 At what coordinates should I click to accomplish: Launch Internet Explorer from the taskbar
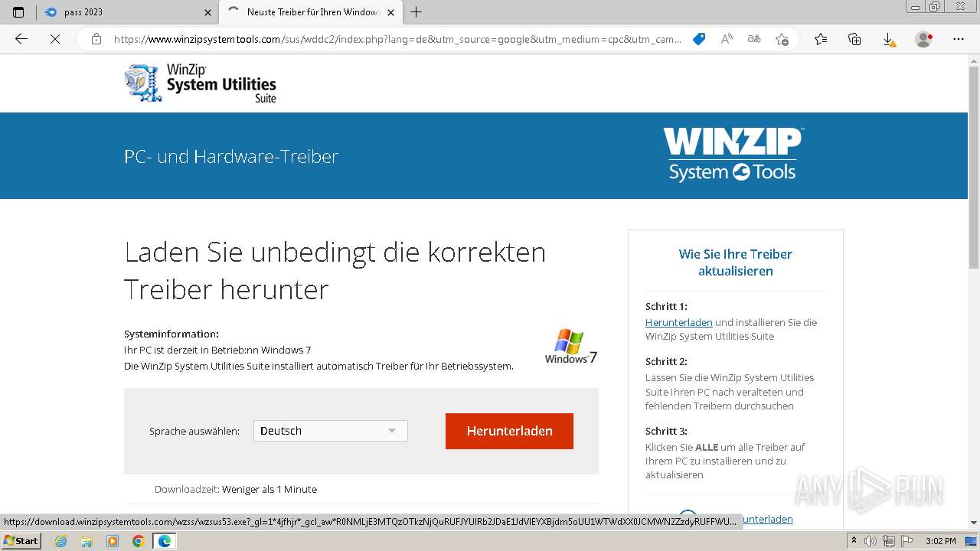pos(60,541)
